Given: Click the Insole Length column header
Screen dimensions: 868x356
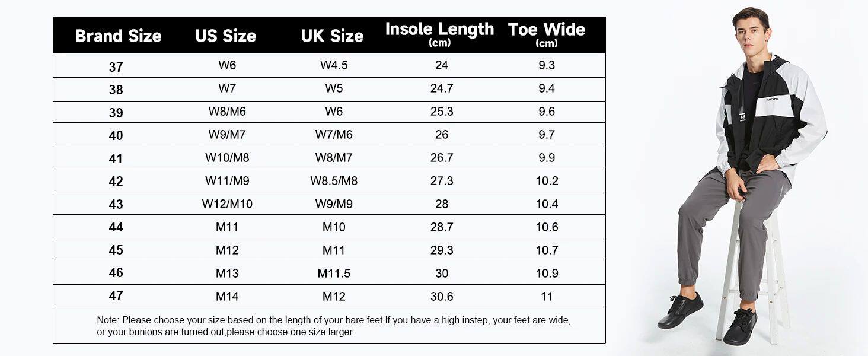Looking at the screenshot, I should (439, 34).
